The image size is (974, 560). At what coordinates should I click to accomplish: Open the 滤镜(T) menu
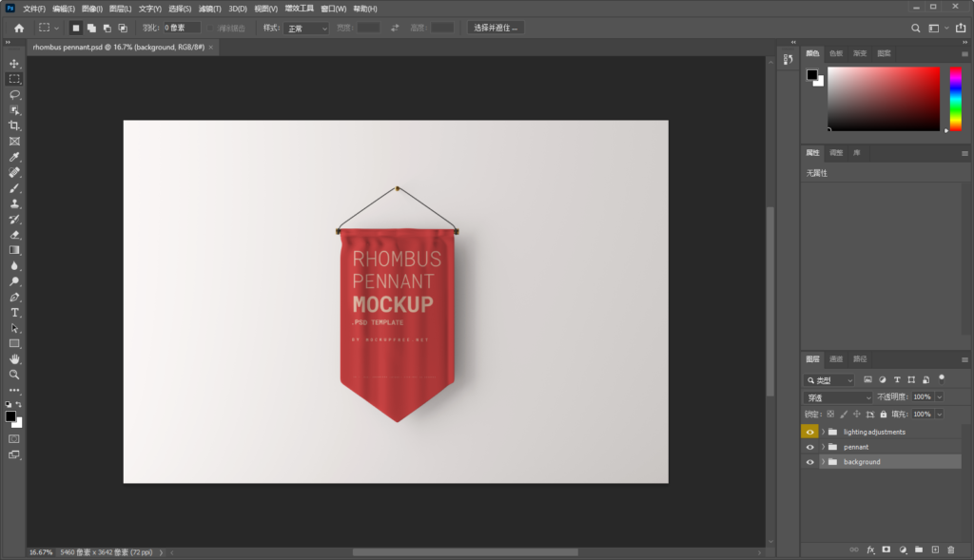coord(210,9)
